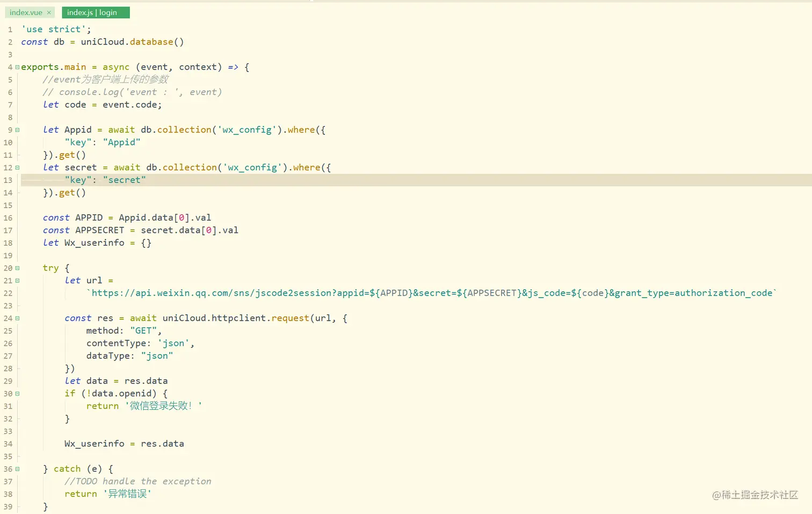Image resolution: width=812 pixels, height=514 pixels.
Task: Click the catch keyword on line 36
Action: tap(67, 469)
